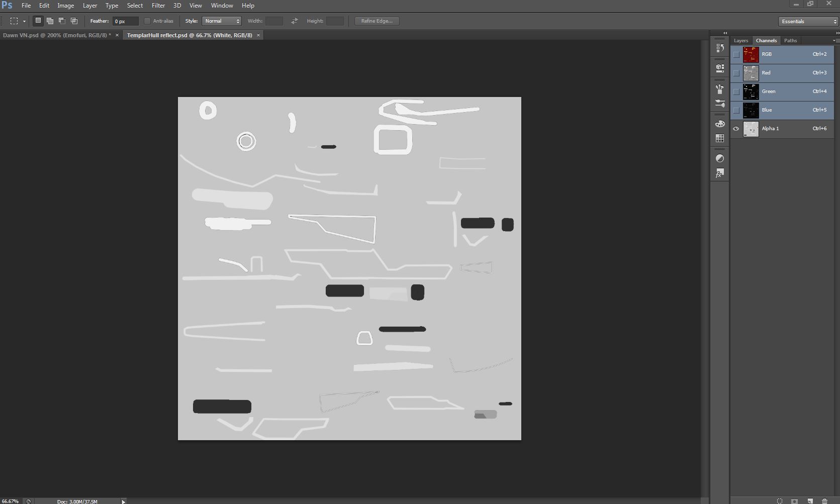This screenshot has width=840, height=504.
Task: Click the Feather value field
Action: 125,21
